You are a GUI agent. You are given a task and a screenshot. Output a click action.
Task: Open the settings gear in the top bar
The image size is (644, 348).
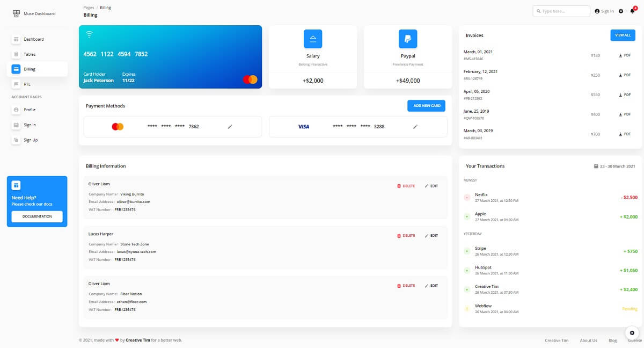(621, 11)
